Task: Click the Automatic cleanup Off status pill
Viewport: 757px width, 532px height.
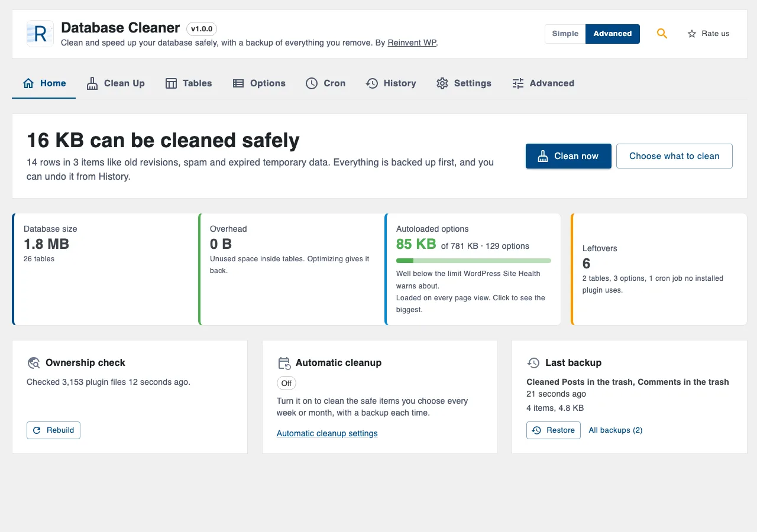Action: point(286,383)
